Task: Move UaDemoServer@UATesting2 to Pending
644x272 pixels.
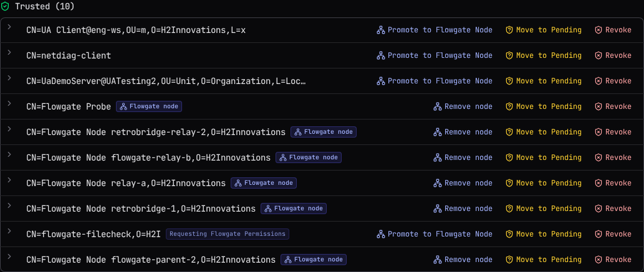Action: tap(544, 81)
